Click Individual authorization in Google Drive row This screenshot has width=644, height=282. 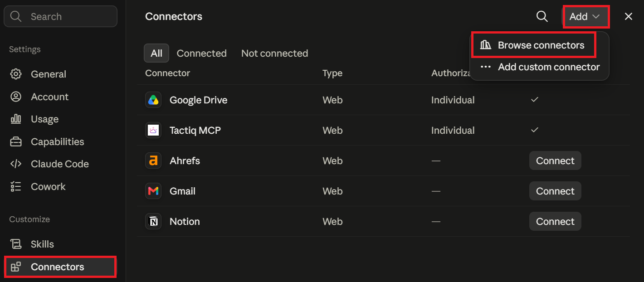(453, 100)
